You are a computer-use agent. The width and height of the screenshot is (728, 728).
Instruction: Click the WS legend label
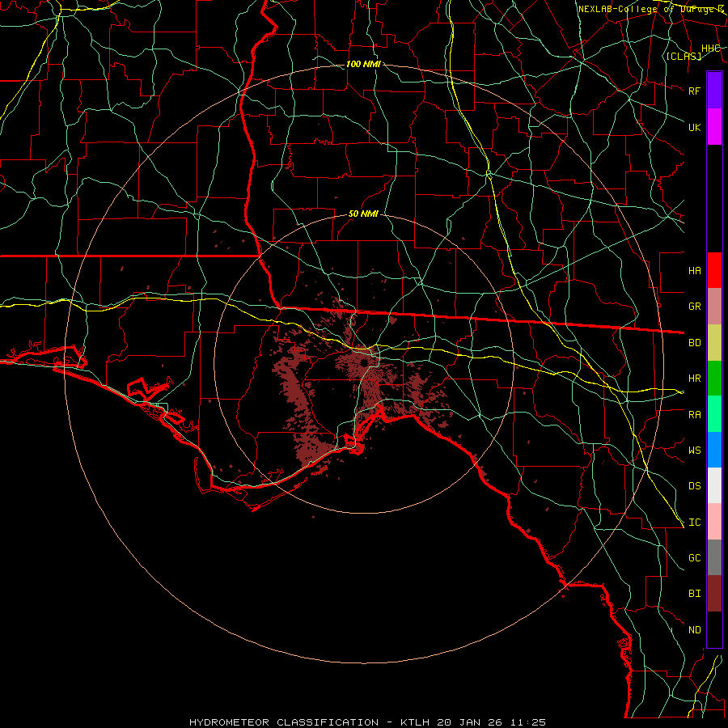(694, 451)
